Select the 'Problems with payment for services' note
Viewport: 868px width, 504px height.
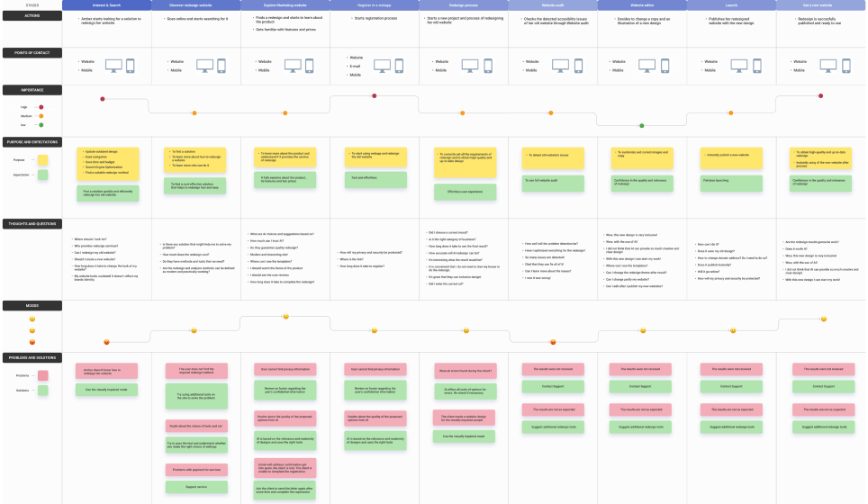coord(196,470)
